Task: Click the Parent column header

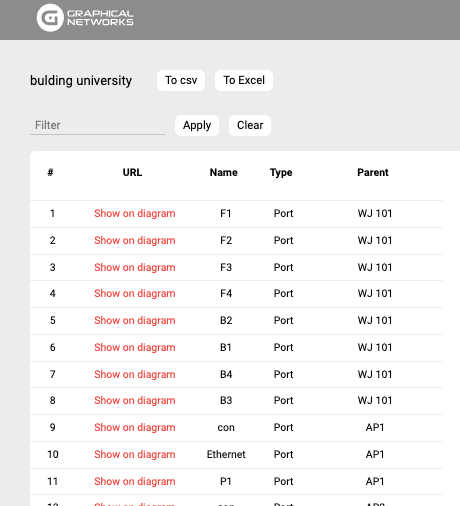Action: 373,172
